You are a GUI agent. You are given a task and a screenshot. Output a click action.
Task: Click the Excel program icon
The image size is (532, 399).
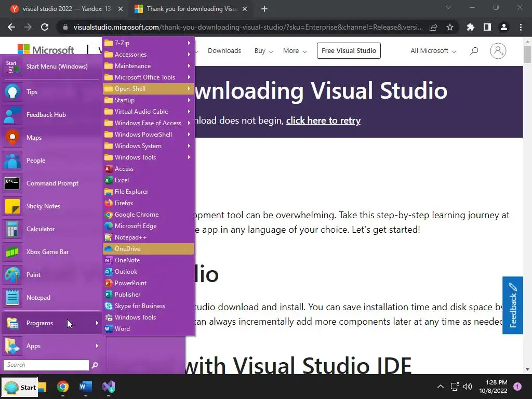[x=109, y=180]
